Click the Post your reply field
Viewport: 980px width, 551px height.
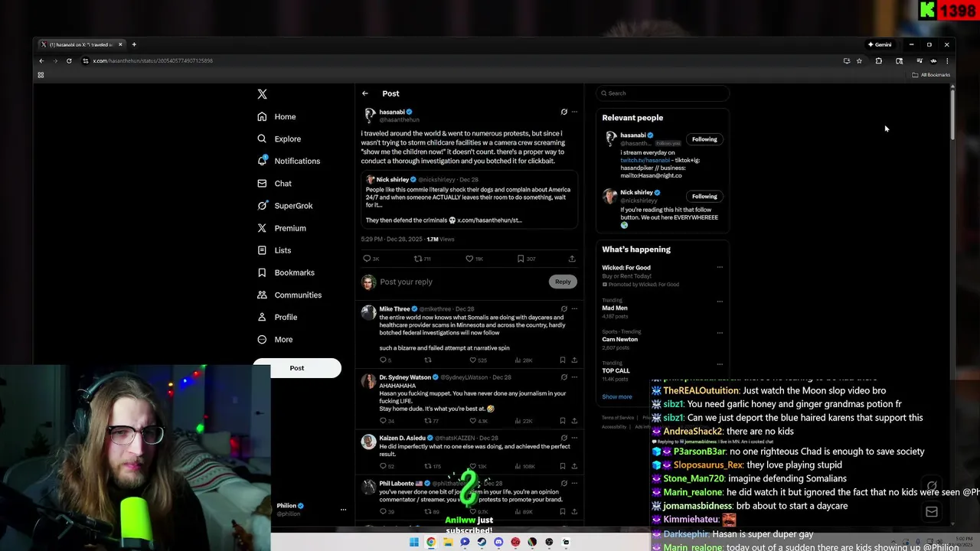(x=462, y=282)
